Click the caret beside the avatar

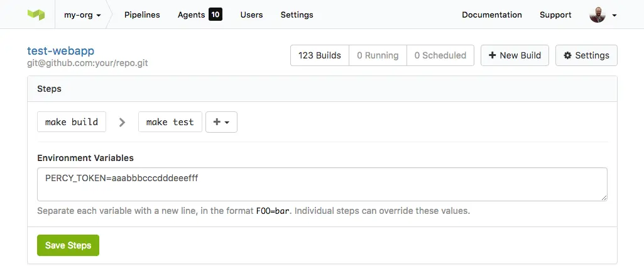pos(614,15)
